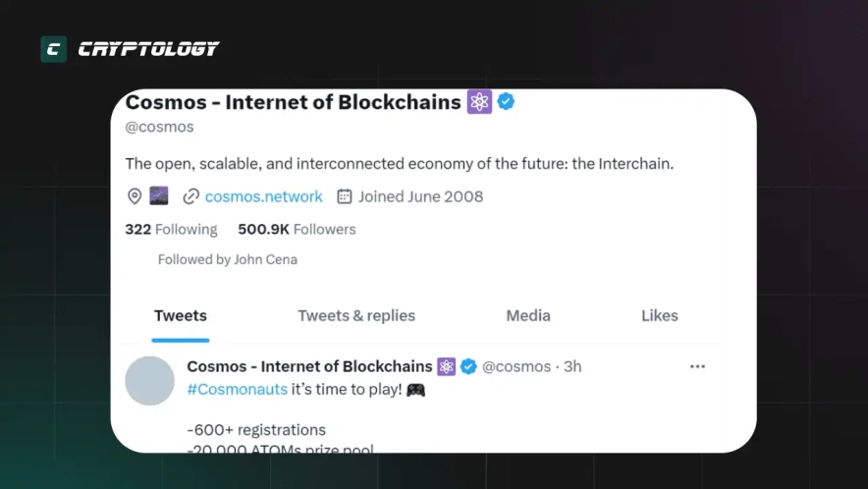
Task: Switch to the Tweets tab
Action: coord(181,315)
